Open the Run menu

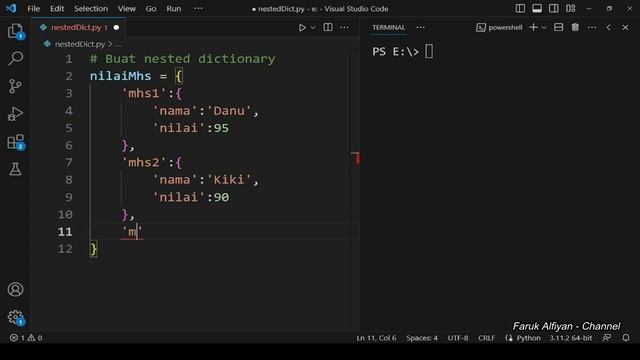[173, 9]
